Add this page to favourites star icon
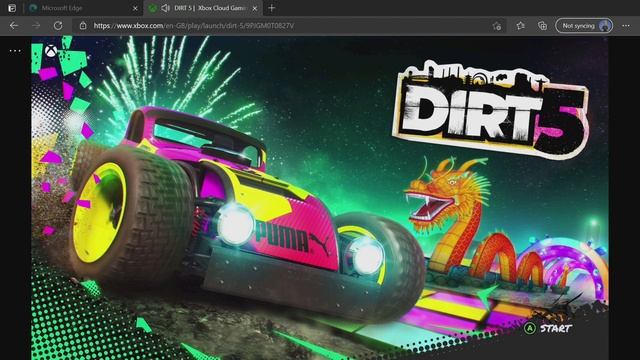This screenshot has width=640, height=360. tap(497, 26)
